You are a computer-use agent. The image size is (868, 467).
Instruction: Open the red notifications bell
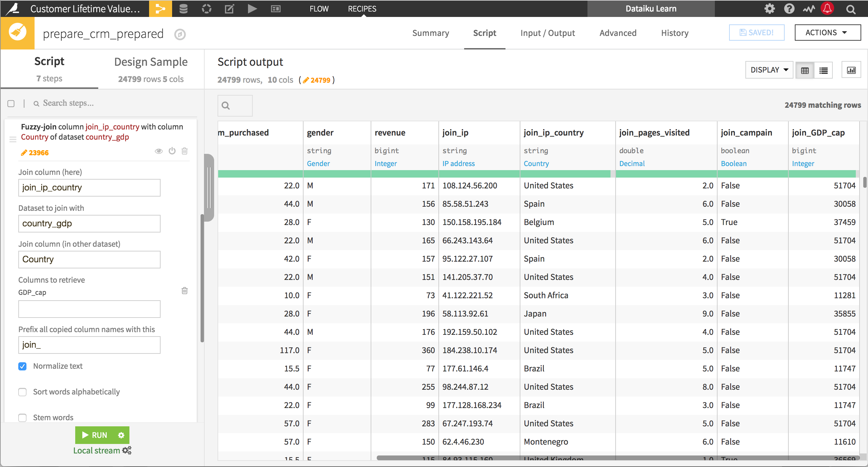[827, 8]
